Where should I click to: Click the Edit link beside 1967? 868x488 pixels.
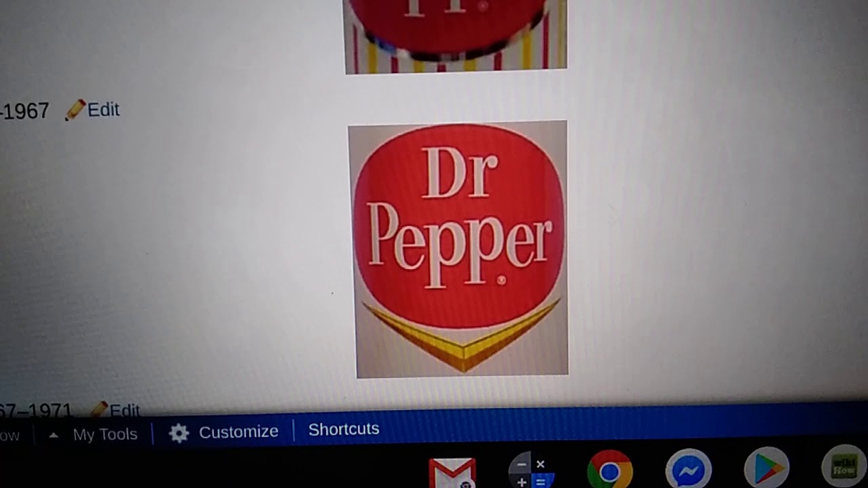(x=103, y=110)
